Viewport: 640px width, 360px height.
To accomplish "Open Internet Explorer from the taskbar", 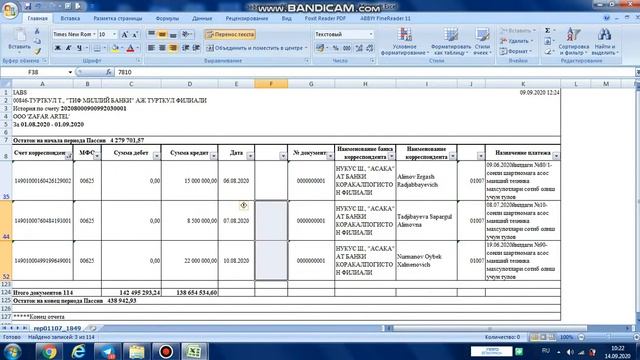I will (78, 351).
